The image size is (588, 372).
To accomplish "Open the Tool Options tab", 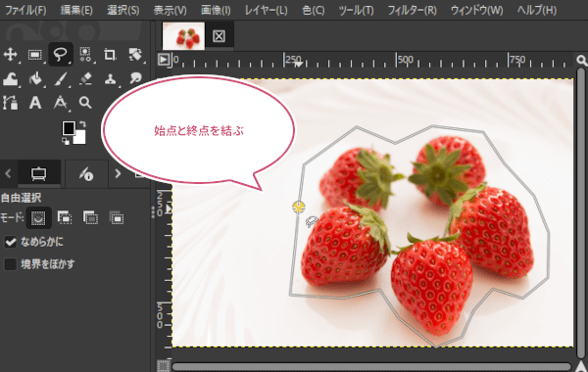I will (39, 173).
